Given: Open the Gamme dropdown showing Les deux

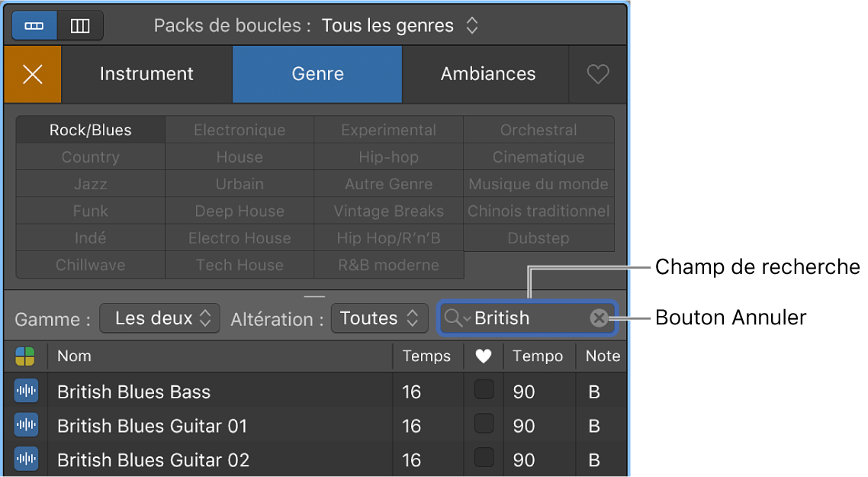Looking at the screenshot, I should point(159,318).
